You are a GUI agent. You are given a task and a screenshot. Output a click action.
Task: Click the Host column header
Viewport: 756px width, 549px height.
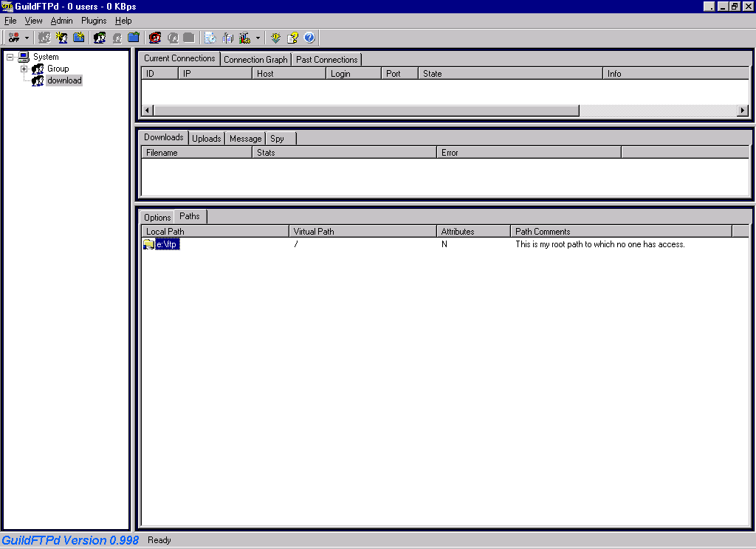[x=289, y=74]
